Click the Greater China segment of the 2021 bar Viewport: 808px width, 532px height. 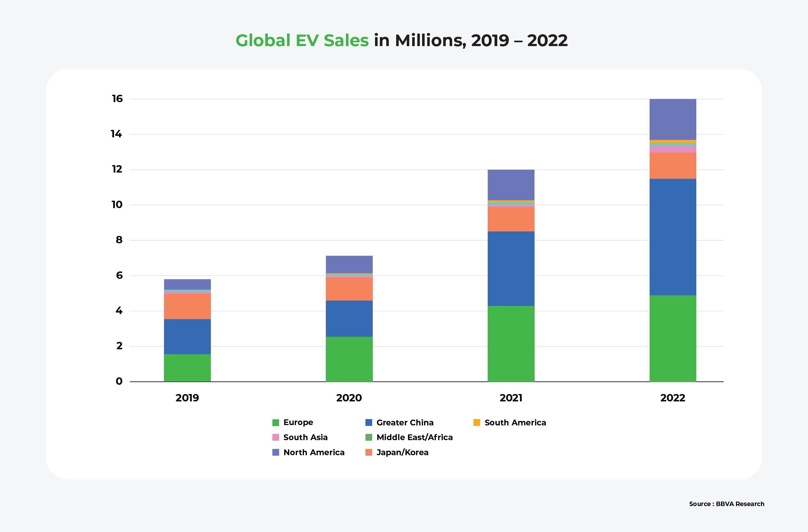tap(511, 269)
